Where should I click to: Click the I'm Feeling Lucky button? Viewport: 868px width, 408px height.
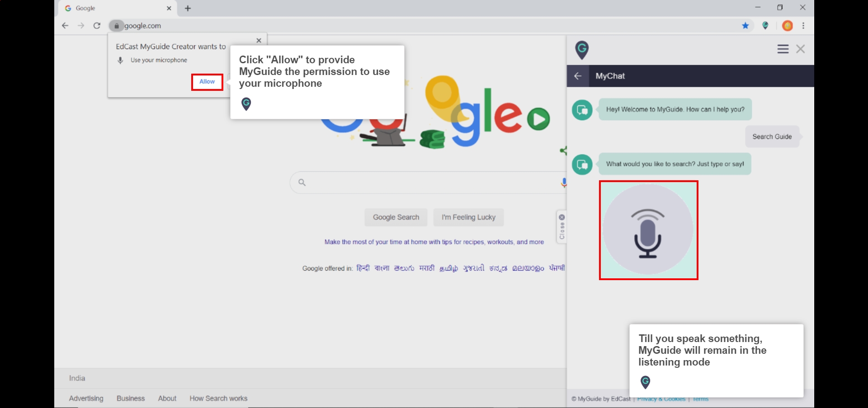pyautogui.click(x=468, y=217)
